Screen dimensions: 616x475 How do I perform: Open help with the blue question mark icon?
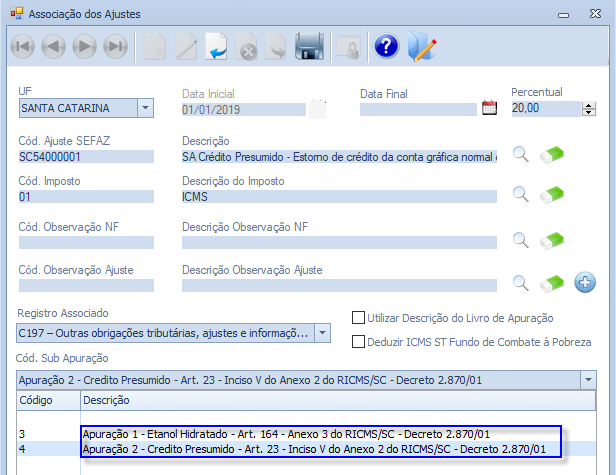(x=386, y=47)
